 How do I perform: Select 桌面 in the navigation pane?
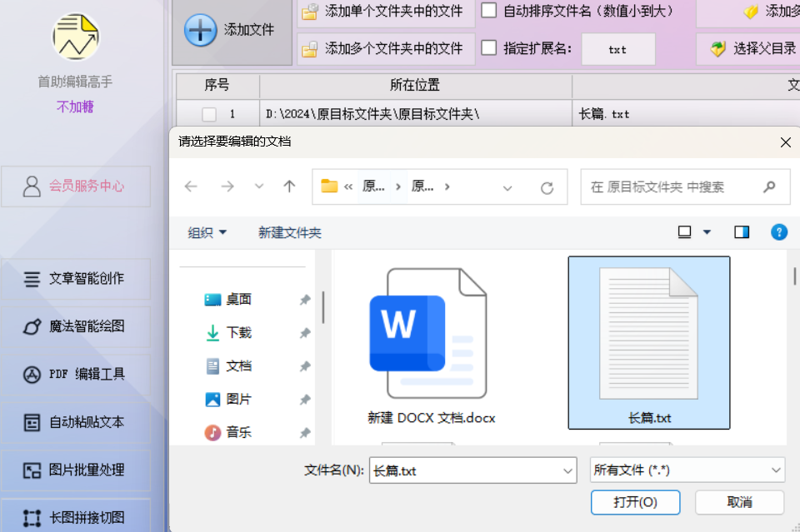coord(238,299)
